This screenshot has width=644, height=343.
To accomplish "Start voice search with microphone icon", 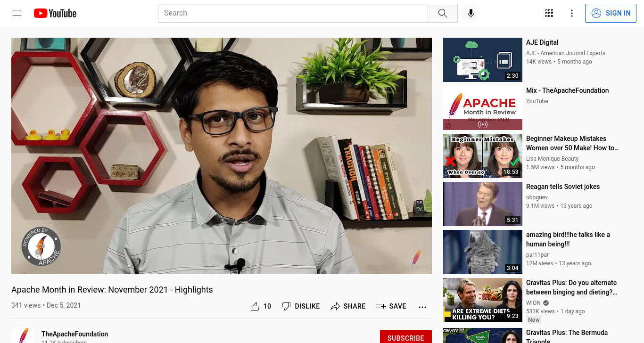I will (471, 13).
